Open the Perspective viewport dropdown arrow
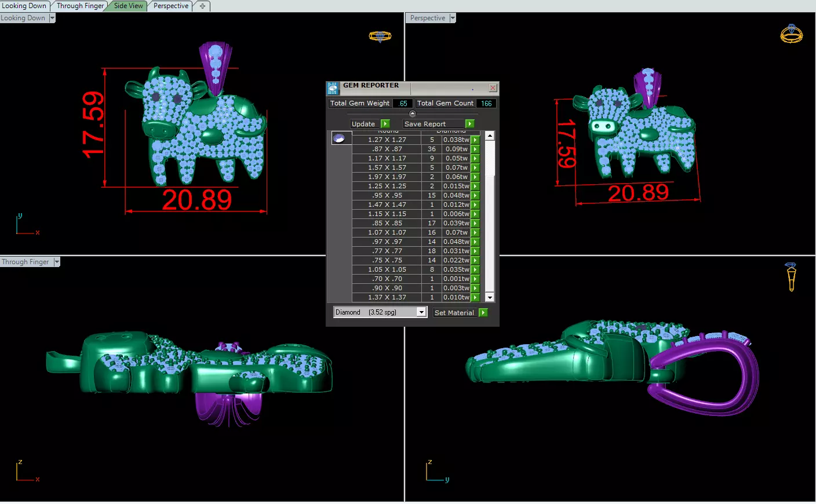816x504 pixels. coord(453,18)
